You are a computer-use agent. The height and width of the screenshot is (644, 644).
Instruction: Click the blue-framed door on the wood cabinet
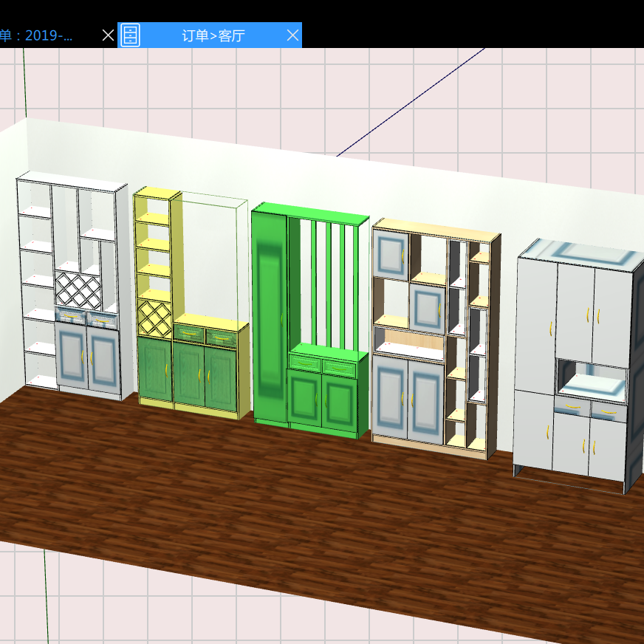391,255
